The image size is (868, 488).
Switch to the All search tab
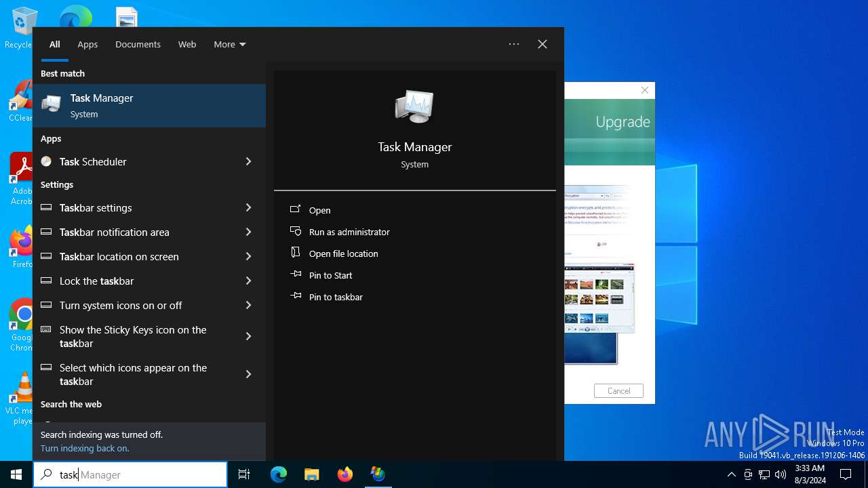point(55,44)
